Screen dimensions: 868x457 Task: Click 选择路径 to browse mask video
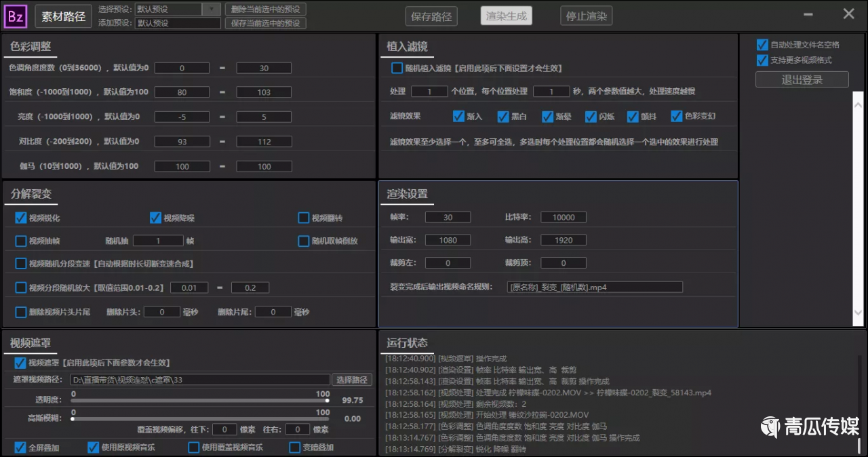point(351,380)
